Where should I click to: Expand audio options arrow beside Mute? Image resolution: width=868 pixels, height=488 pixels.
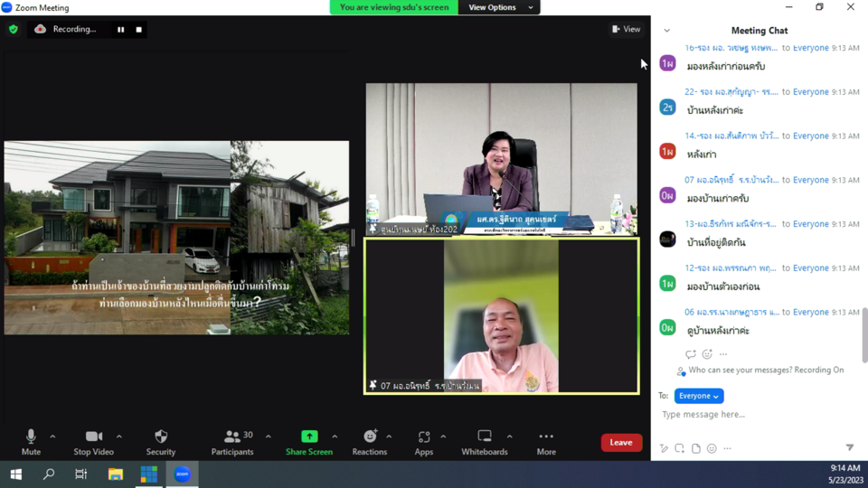pos(52,436)
